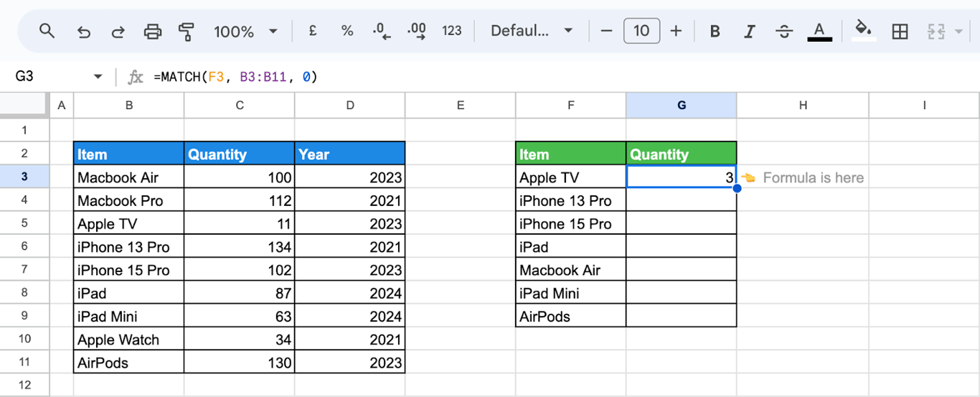The height and width of the screenshot is (397, 980).
Task: Toggle italic formatting
Action: (x=750, y=31)
